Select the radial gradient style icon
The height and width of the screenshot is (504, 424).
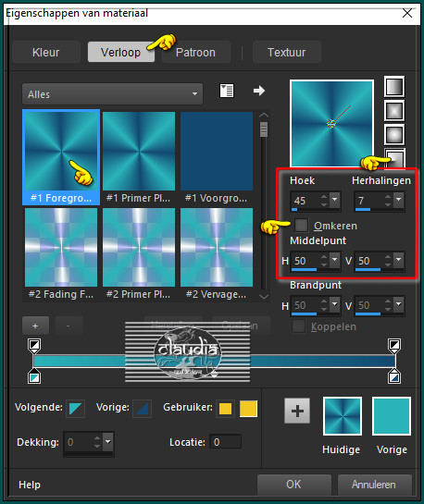coord(395,158)
